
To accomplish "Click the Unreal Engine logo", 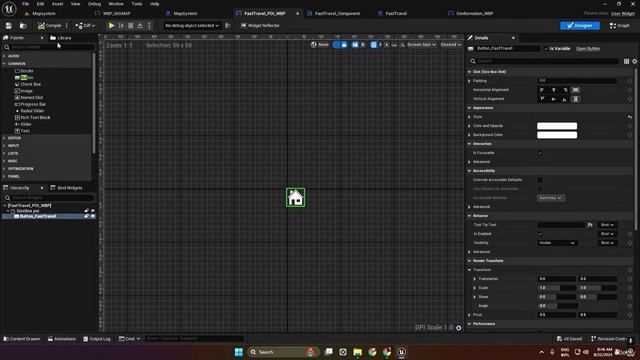I will click(9, 8).
